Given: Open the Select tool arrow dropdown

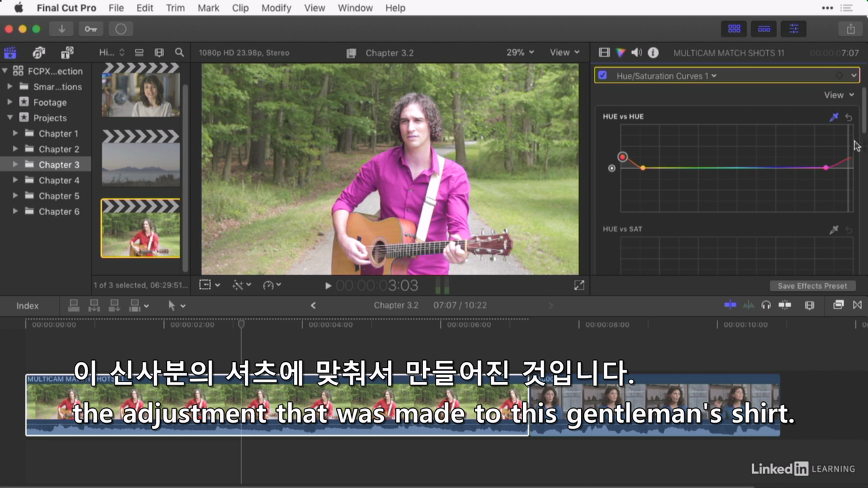Looking at the screenshot, I should coord(177,306).
